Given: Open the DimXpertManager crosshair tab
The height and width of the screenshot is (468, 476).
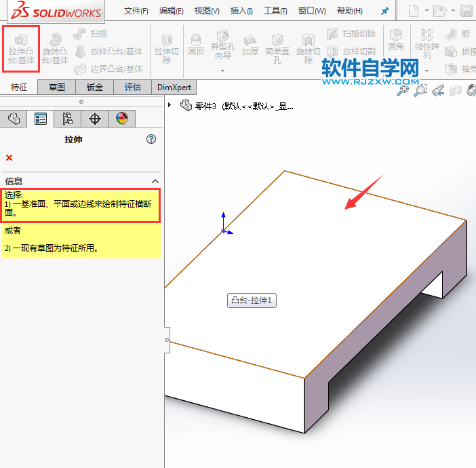Looking at the screenshot, I should click(95, 119).
